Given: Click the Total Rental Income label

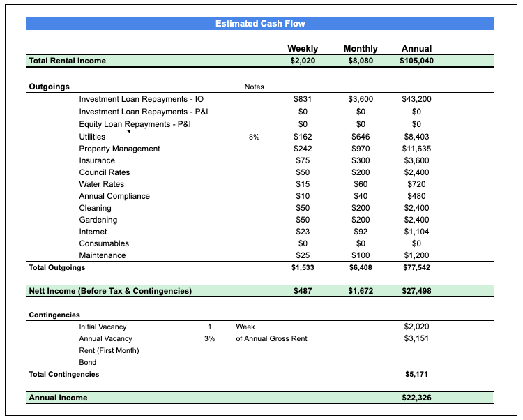Looking at the screenshot, I should [x=68, y=61].
